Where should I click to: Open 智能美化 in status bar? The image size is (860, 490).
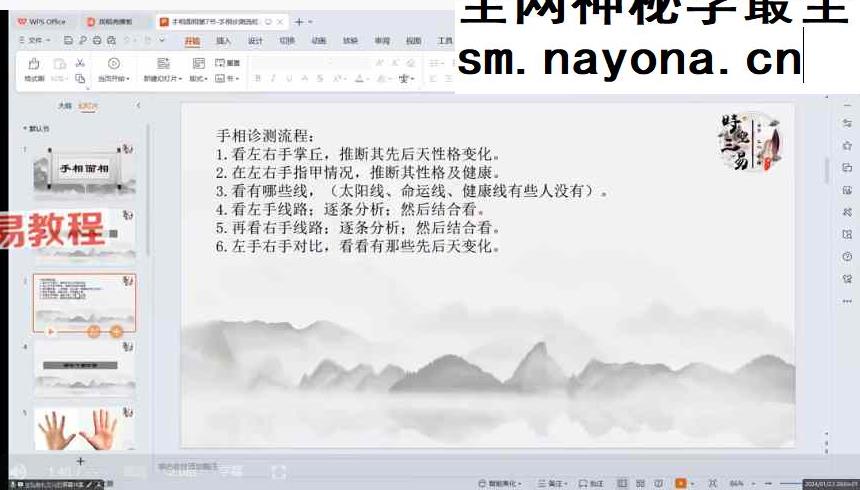[x=499, y=483]
